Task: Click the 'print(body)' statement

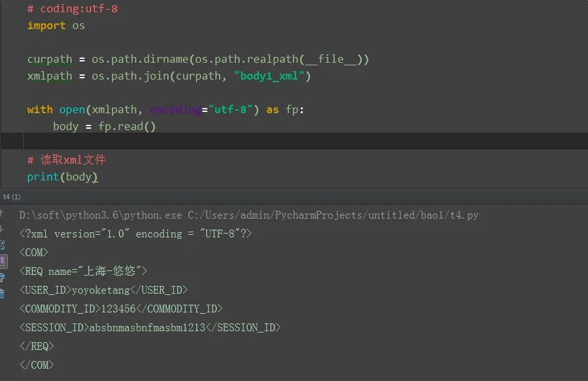Action: pos(62,177)
